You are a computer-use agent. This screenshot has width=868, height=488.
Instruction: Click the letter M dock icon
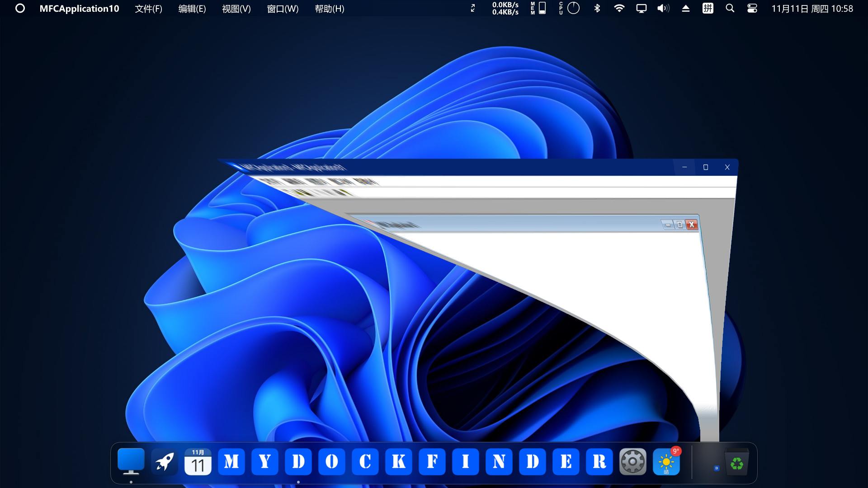(x=231, y=462)
